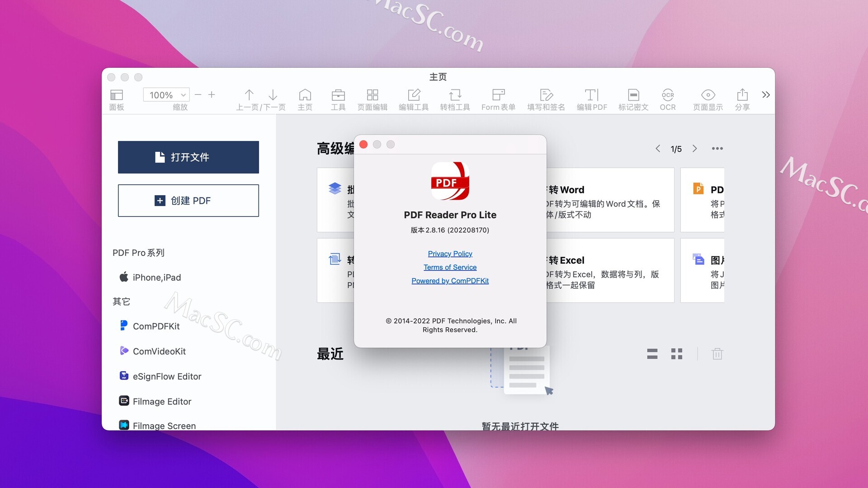The height and width of the screenshot is (488, 868).
Task: Open the ellipsis more options menu
Action: [x=717, y=148]
